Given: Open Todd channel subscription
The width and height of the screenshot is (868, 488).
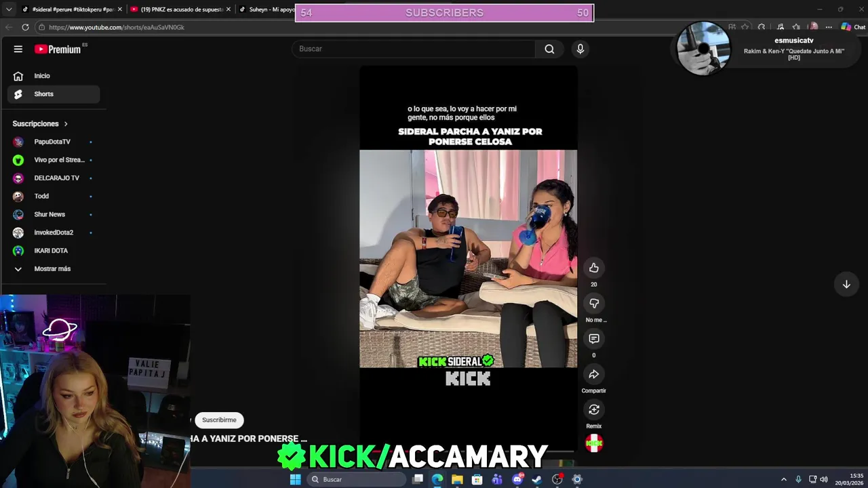Looking at the screenshot, I should click(54, 197).
